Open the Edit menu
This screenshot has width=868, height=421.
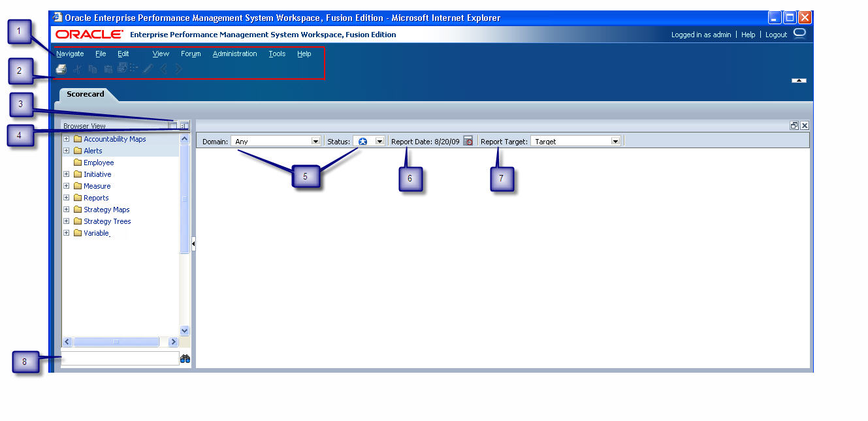click(123, 54)
